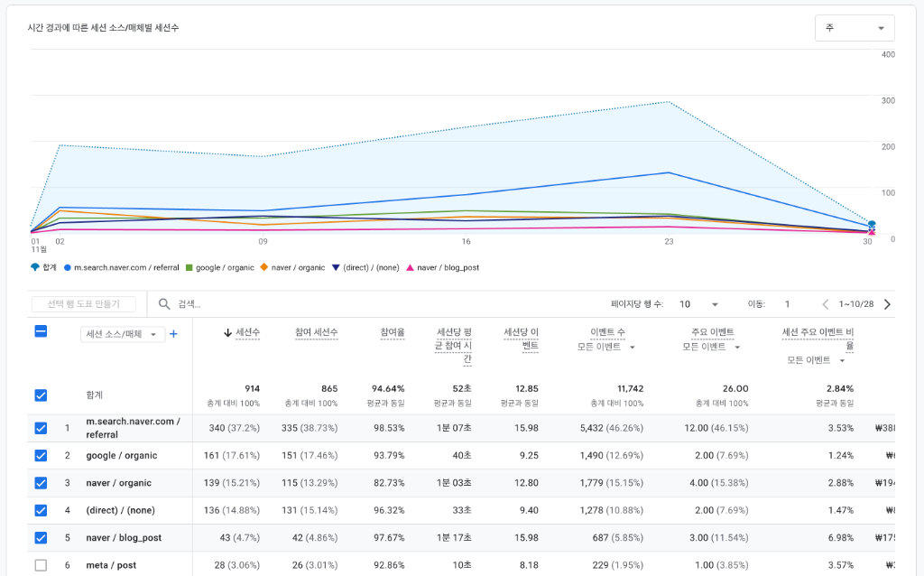Toggle the select-all header checkbox
The height and width of the screenshot is (576, 924).
41,331
